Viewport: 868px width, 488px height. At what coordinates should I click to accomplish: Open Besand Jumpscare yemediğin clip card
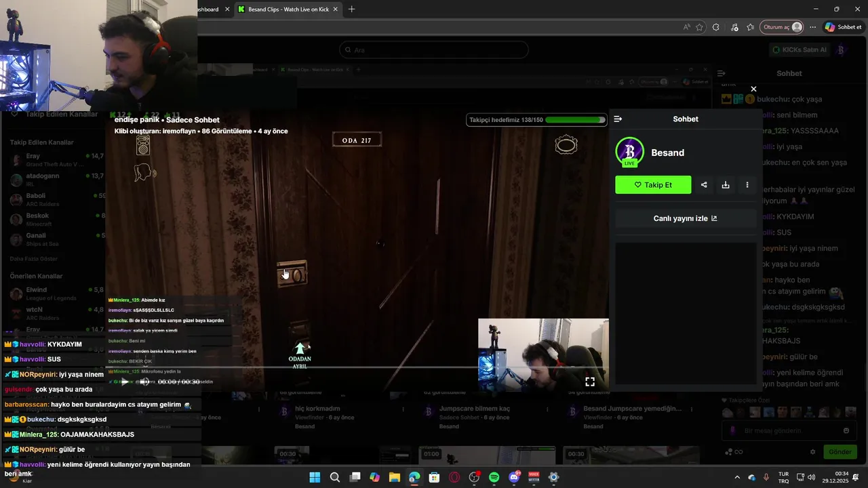click(x=633, y=409)
